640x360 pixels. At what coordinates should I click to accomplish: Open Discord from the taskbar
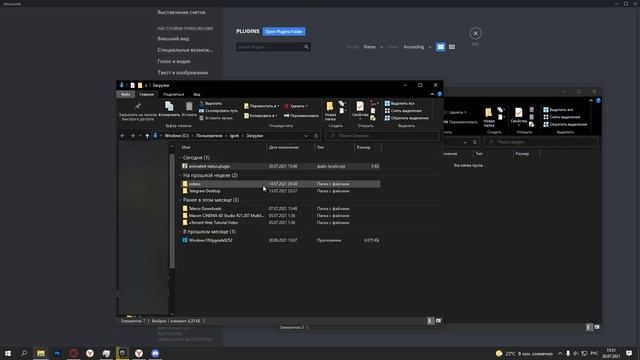coord(155,353)
